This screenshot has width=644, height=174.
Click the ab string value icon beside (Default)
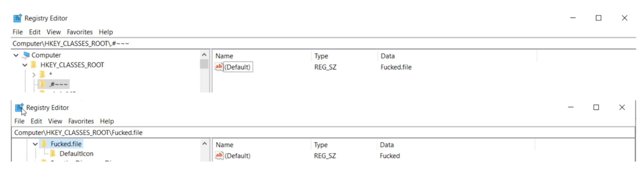[219, 67]
